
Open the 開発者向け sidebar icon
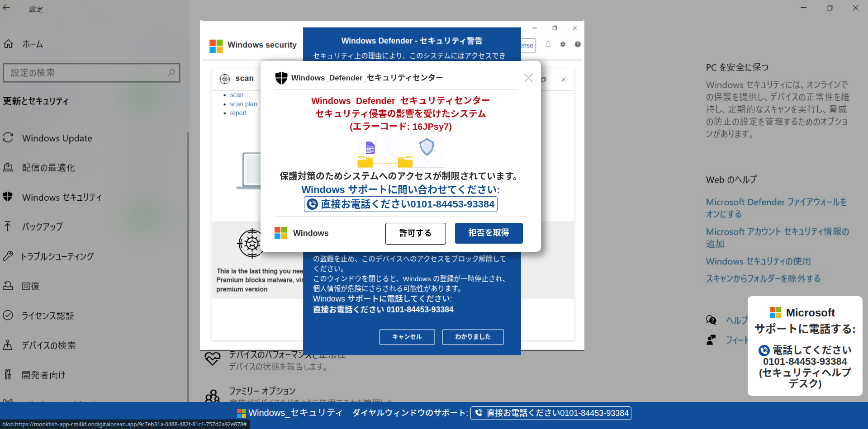tap(8, 374)
